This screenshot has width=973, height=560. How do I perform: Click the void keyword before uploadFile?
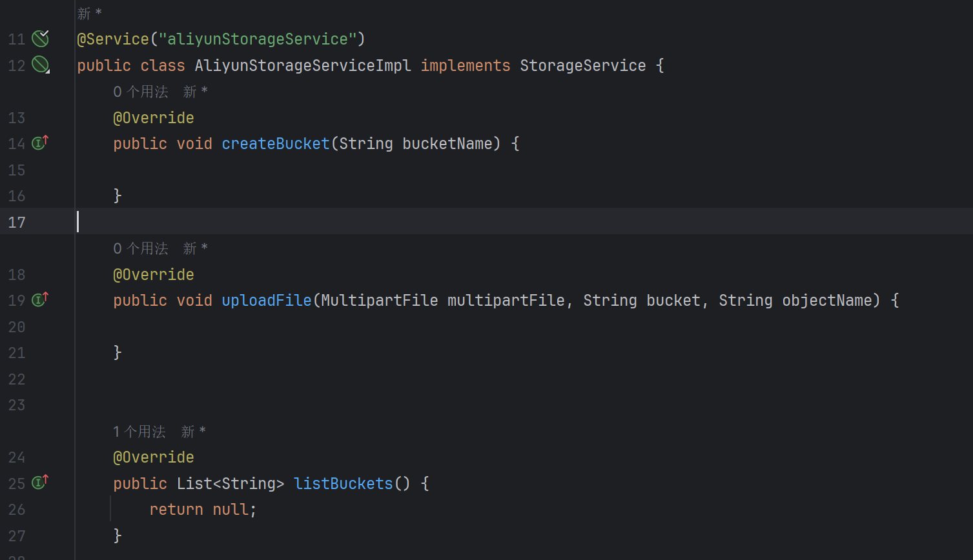point(194,301)
